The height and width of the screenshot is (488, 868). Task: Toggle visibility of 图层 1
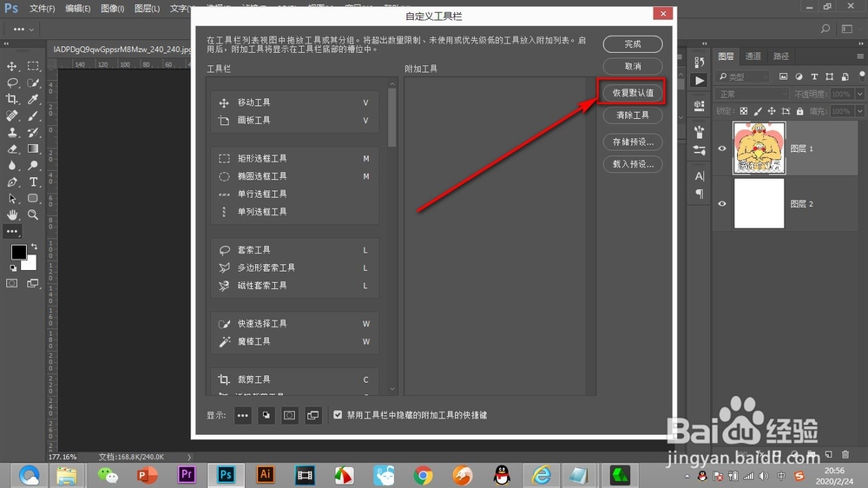[x=722, y=148]
